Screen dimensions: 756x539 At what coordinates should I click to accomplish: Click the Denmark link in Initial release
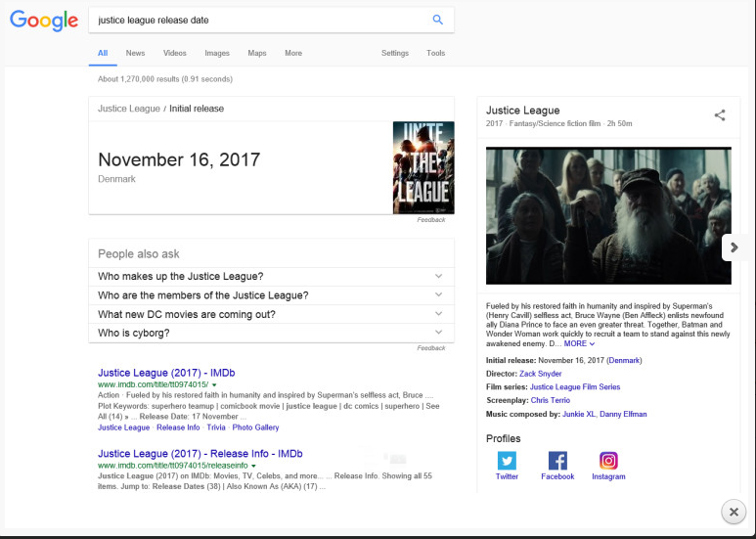(x=624, y=360)
